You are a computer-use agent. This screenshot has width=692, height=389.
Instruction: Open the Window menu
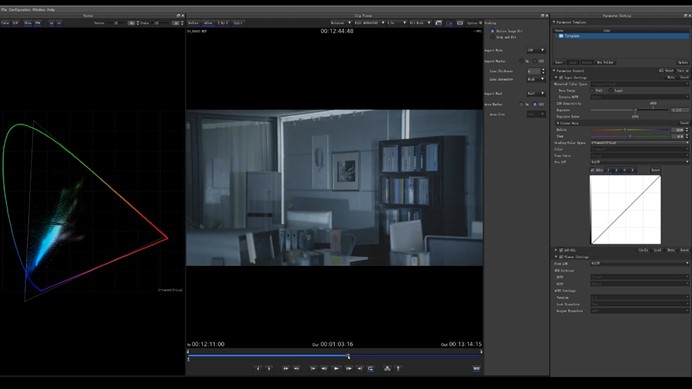click(38, 9)
